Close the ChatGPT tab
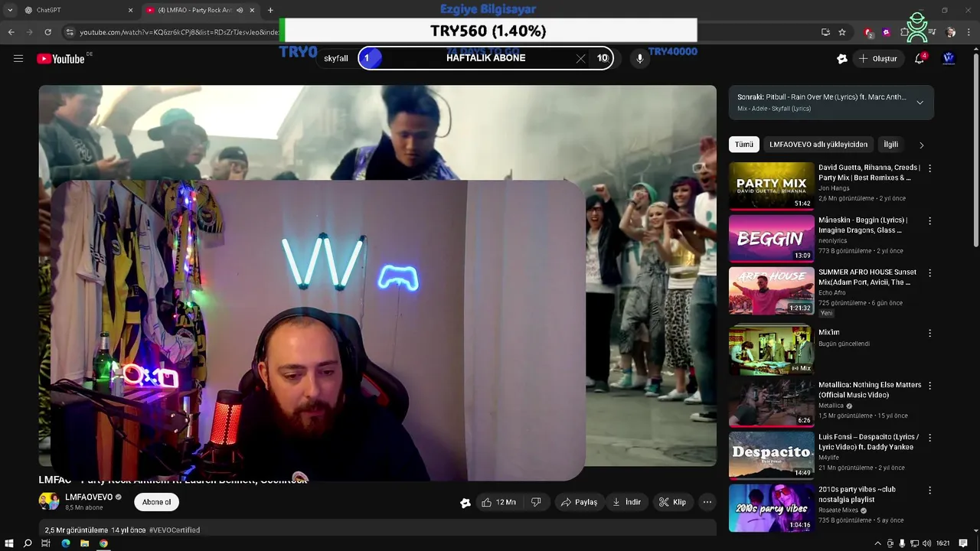 coord(130,10)
